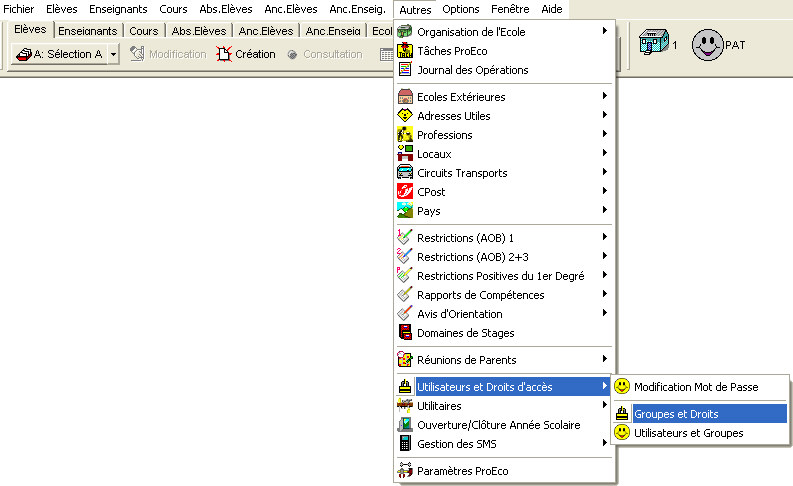
Task: Click the Création toolbar button
Action: click(246, 54)
